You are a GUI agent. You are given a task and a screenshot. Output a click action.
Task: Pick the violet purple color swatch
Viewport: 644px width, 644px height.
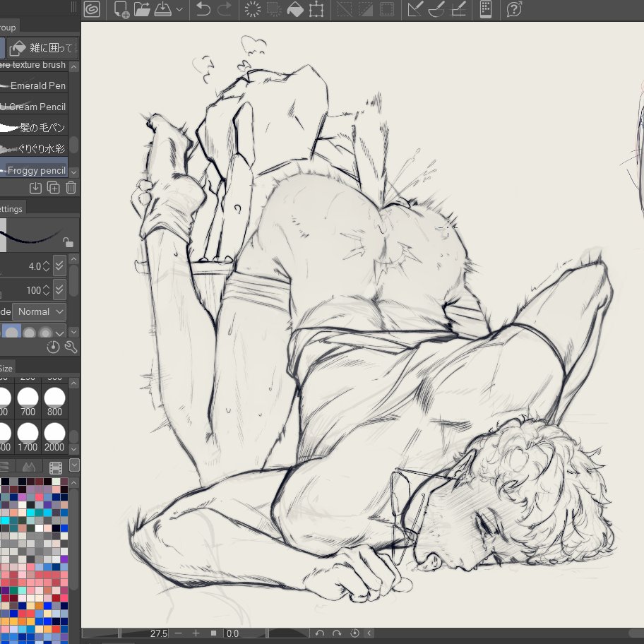click(64, 559)
